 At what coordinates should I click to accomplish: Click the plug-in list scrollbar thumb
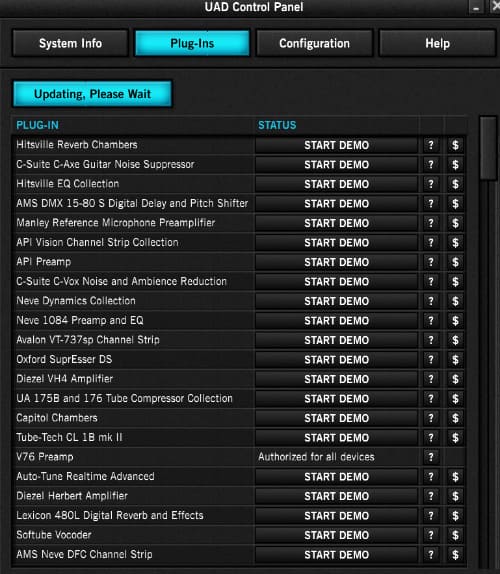pyautogui.click(x=488, y=148)
